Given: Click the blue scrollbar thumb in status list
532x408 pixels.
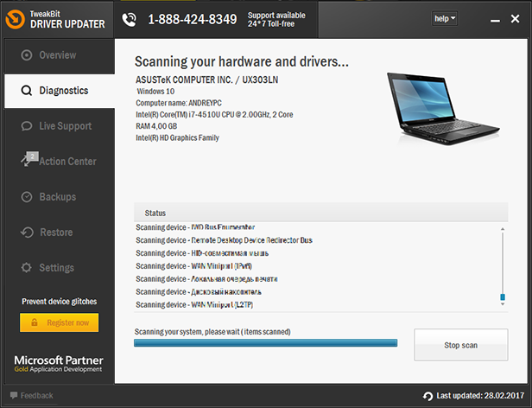Looking at the screenshot, I should 503,296.
